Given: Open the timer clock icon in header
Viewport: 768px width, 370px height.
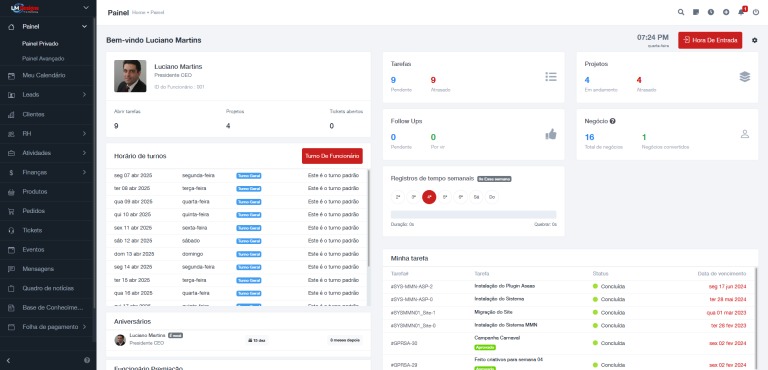Looking at the screenshot, I should point(711,12).
